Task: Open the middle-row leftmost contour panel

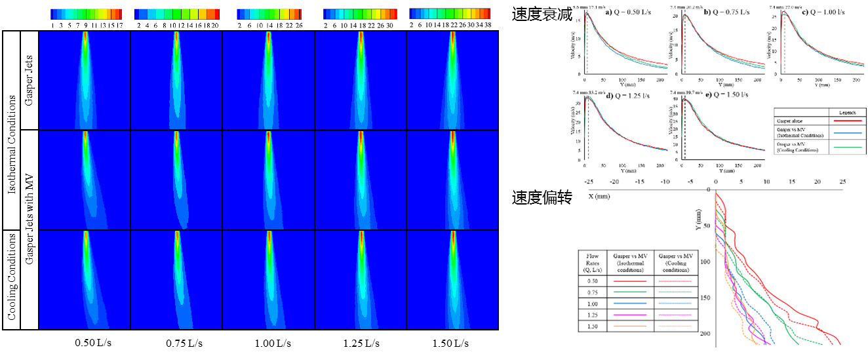Action: coord(85,179)
